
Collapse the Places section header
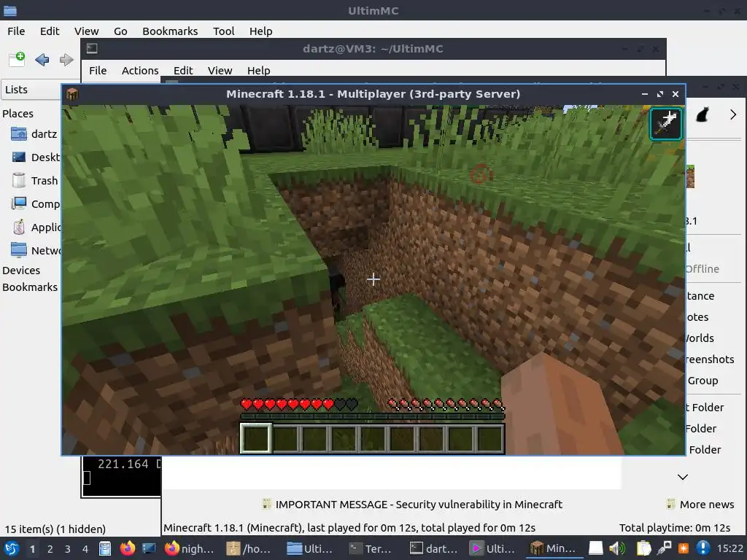pyautogui.click(x=18, y=113)
